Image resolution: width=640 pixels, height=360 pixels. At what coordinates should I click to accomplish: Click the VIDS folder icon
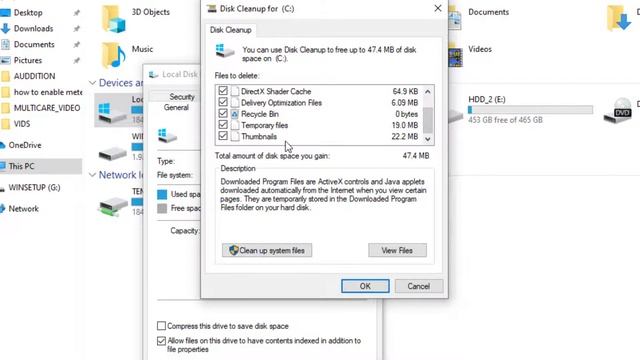6,124
